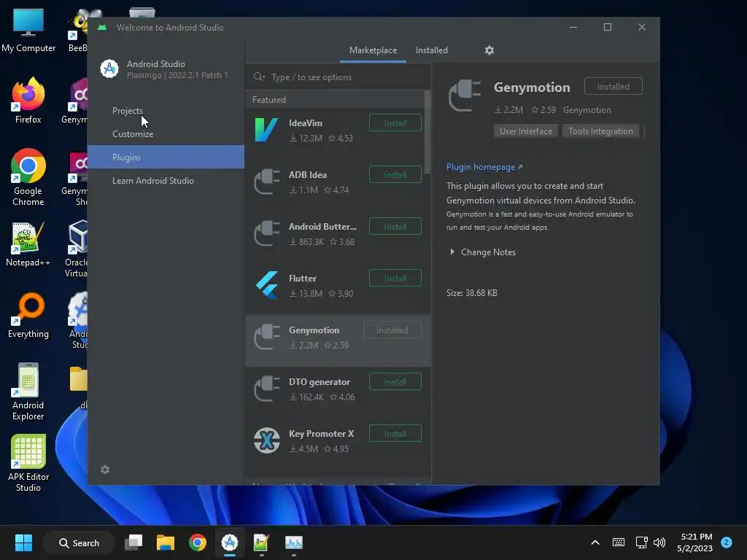This screenshot has width=747, height=560.
Task: Click the Genymotion plugin icon in list
Action: pos(267,337)
